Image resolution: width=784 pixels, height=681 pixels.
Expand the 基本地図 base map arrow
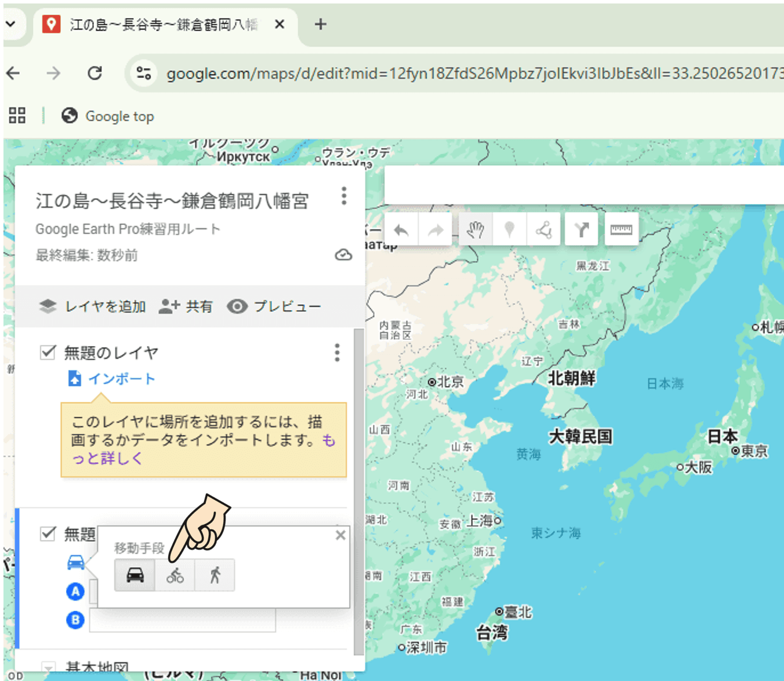tap(49, 668)
